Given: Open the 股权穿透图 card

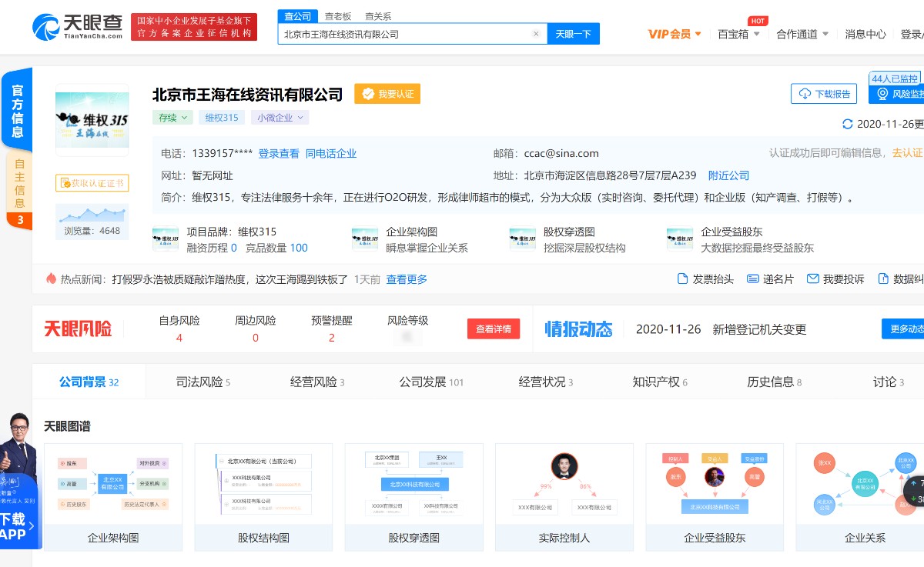Looking at the screenshot, I should (x=413, y=497).
